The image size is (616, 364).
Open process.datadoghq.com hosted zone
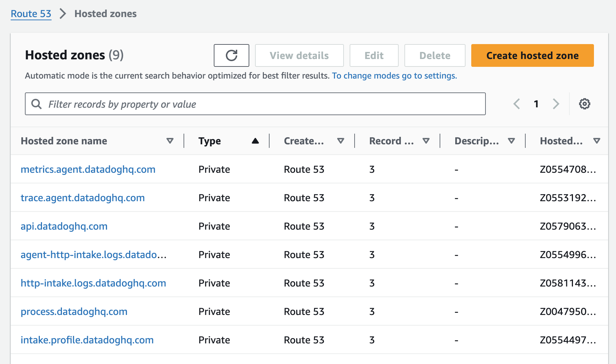(74, 311)
